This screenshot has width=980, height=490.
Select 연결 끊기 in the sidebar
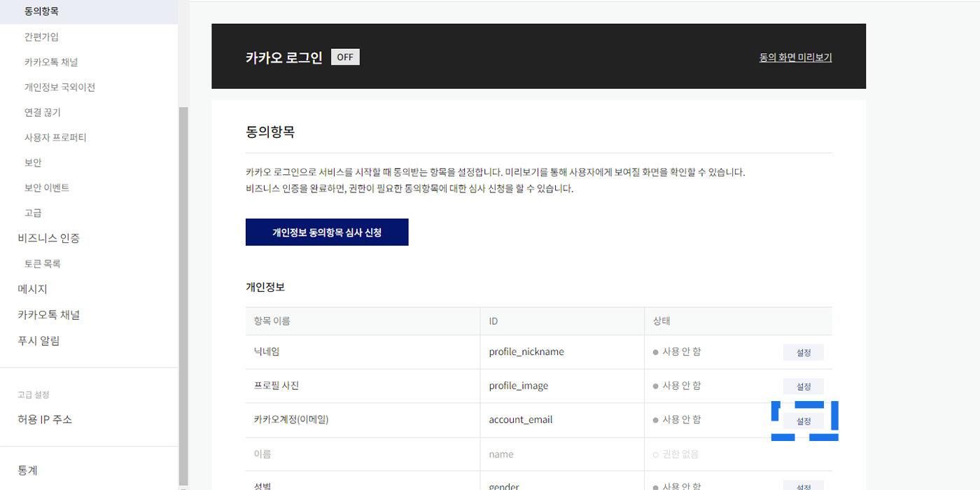tap(43, 112)
